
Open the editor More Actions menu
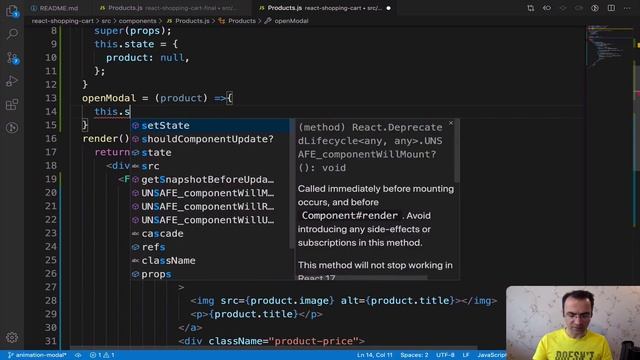click(x=627, y=8)
